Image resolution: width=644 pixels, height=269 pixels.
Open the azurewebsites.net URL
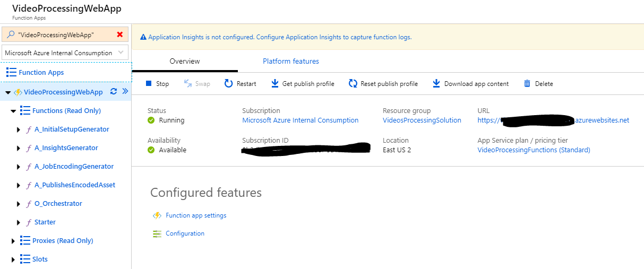tap(553, 120)
